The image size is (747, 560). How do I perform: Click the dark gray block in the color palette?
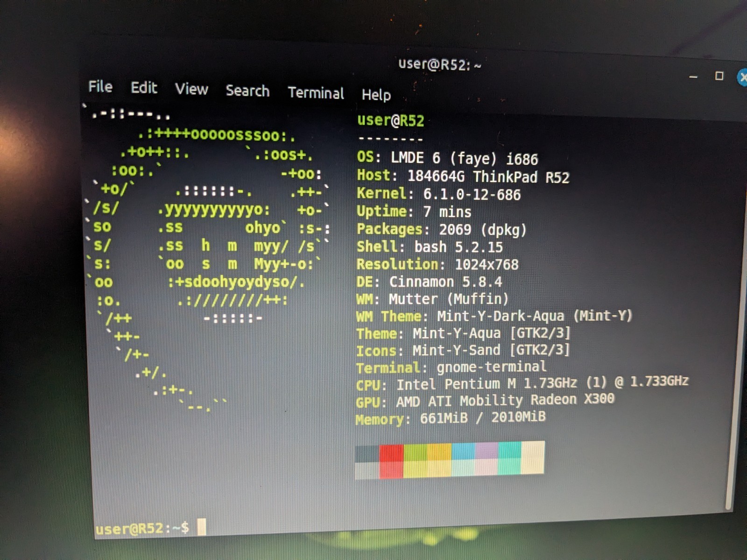367,454
